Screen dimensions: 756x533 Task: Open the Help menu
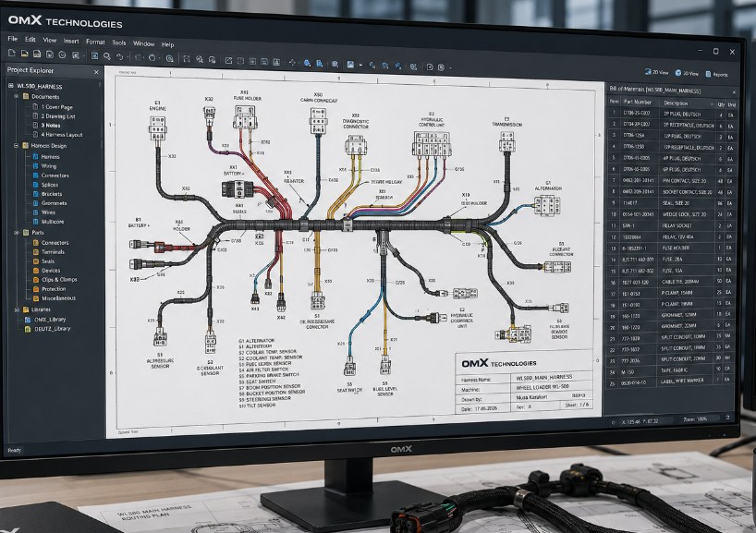pos(168,44)
